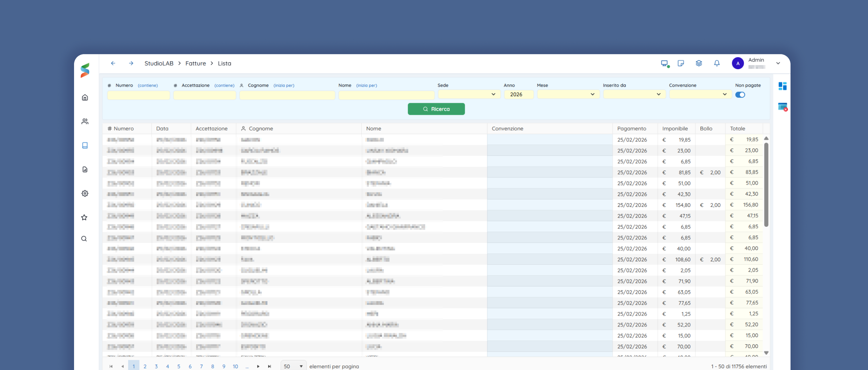Click the StudioLAB breadcrumb link
This screenshot has width=868, height=370.
point(159,63)
